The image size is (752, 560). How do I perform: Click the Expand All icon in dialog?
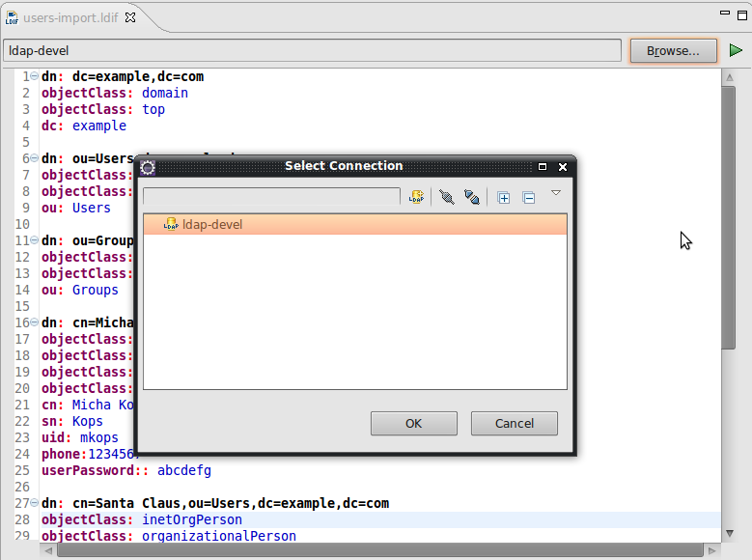(x=504, y=197)
